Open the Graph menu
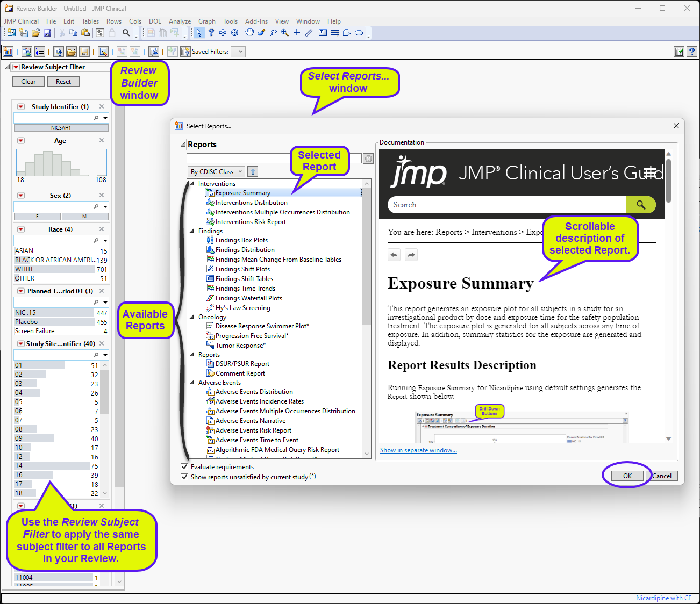 coord(207,21)
